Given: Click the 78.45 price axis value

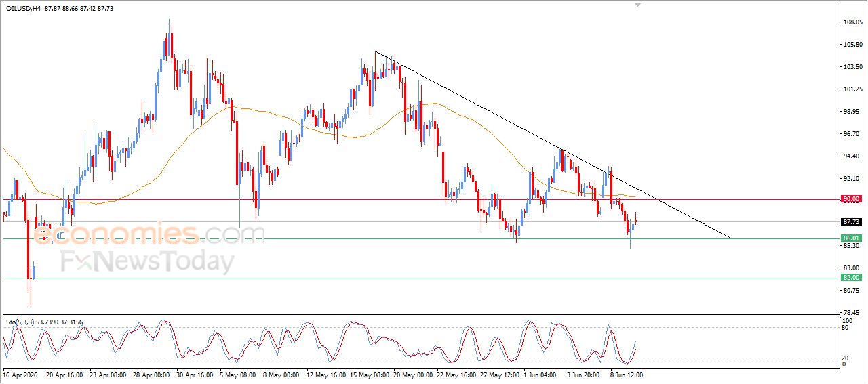Looking at the screenshot, I should point(852,313).
